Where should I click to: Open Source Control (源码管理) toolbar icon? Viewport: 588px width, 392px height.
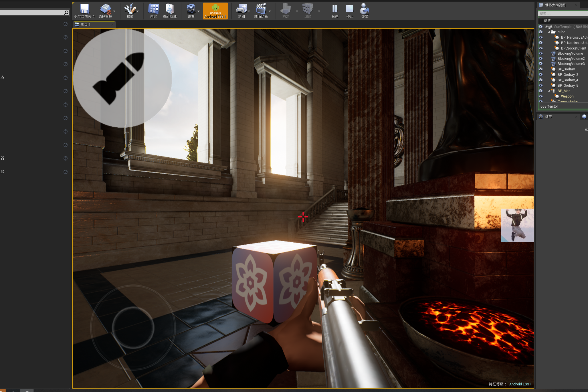point(105,9)
